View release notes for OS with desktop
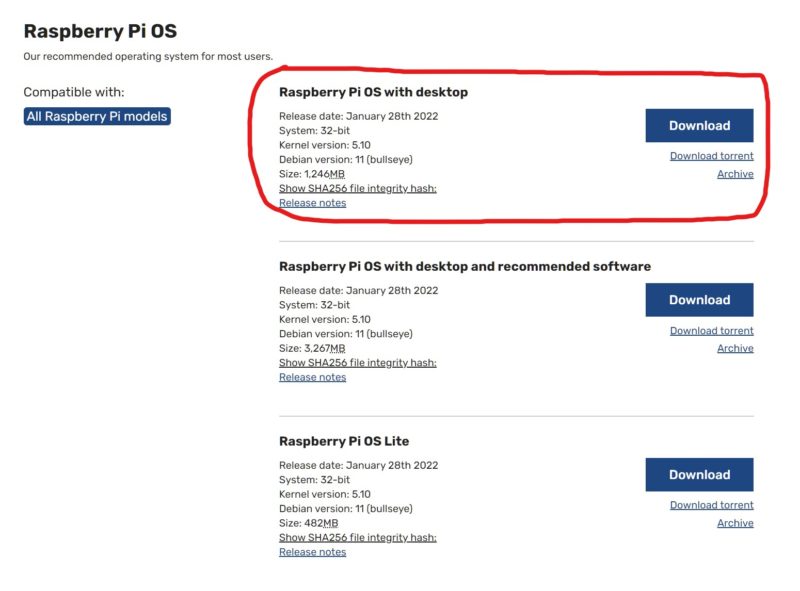 click(x=312, y=203)
